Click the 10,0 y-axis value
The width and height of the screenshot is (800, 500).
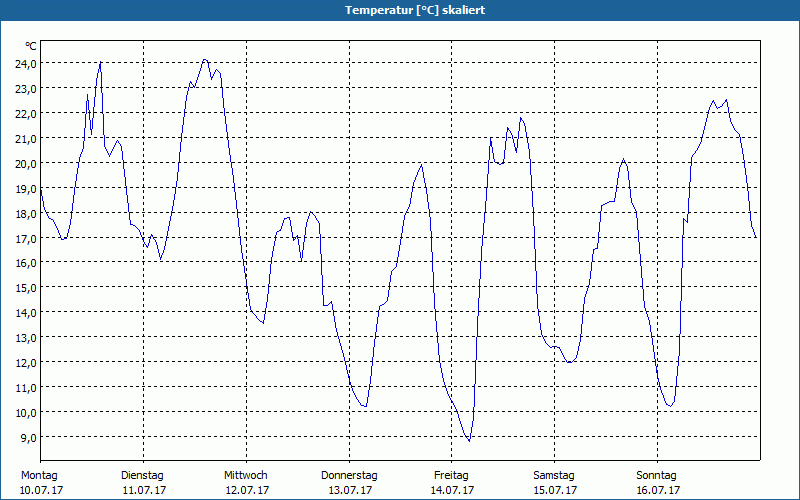click(26, 413)
